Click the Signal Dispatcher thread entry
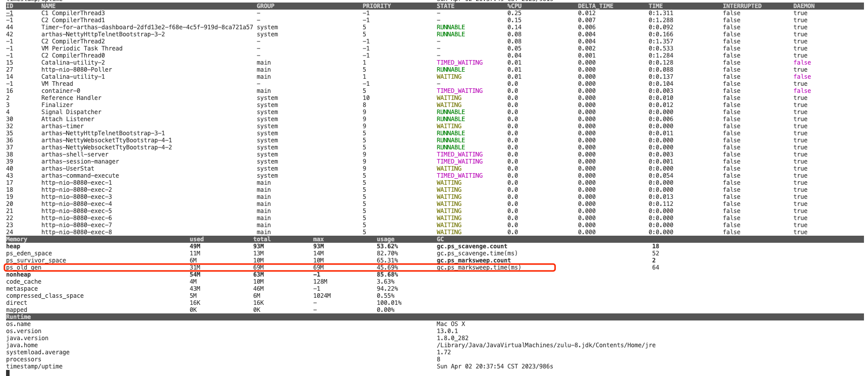 [x=71, y=112]
